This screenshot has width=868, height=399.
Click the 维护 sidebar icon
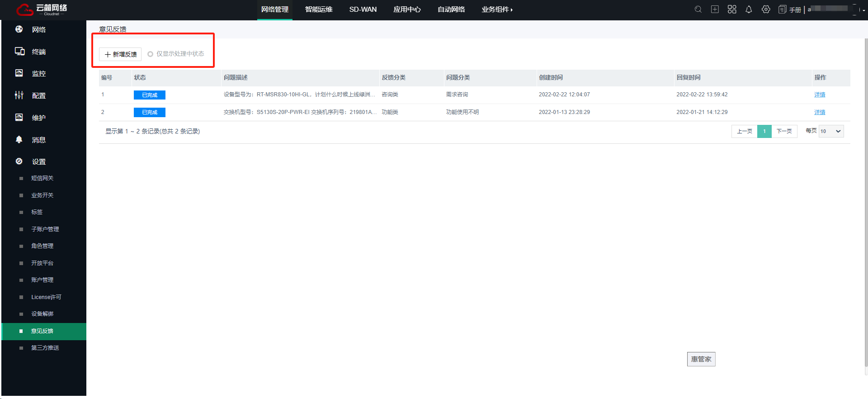19,118
